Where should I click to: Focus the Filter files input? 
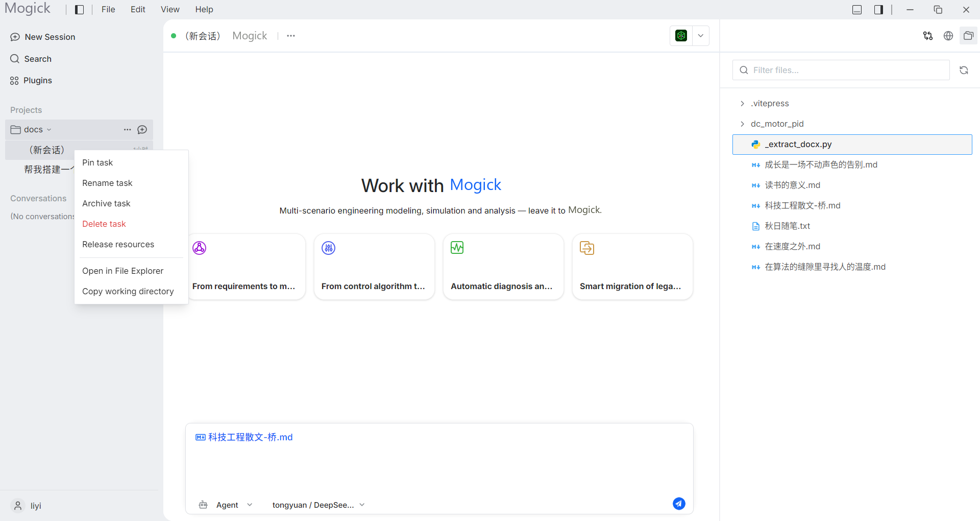[x=841, y=70]
